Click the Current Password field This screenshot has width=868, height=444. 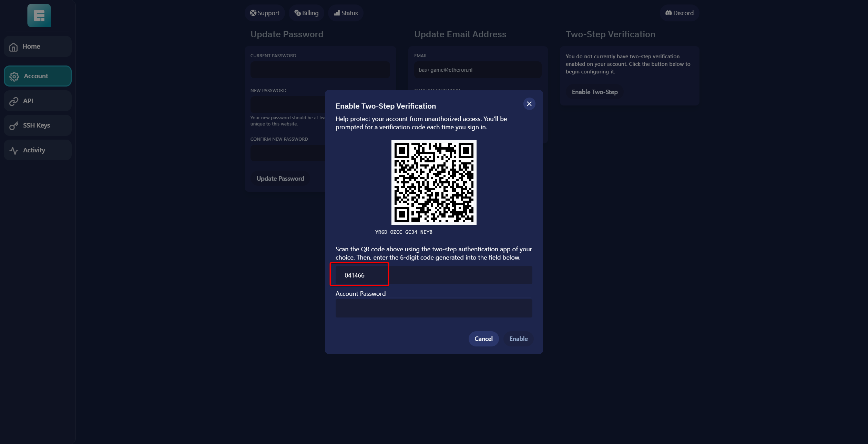click(x=320, y=70)
